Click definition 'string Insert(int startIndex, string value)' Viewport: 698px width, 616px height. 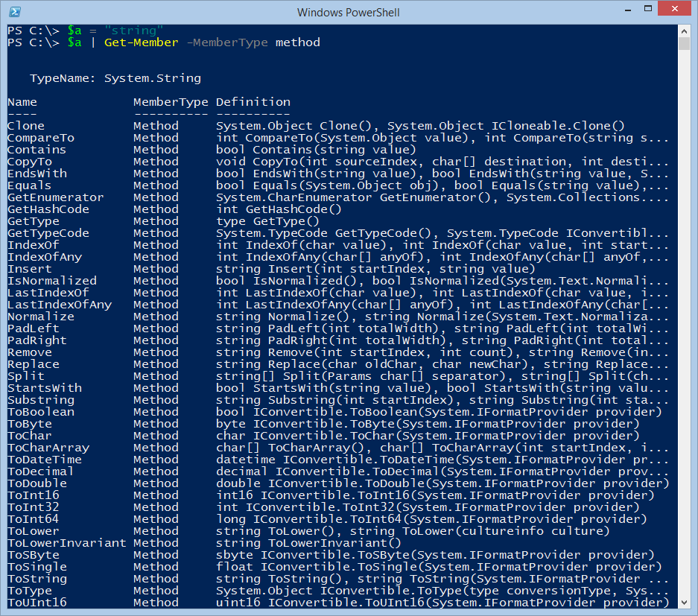coord(375,270)
